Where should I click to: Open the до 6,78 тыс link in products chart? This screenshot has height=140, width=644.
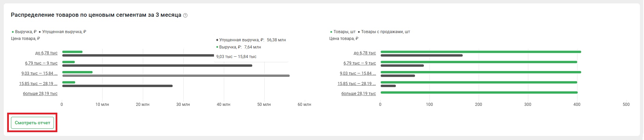[x=365, y=53]
